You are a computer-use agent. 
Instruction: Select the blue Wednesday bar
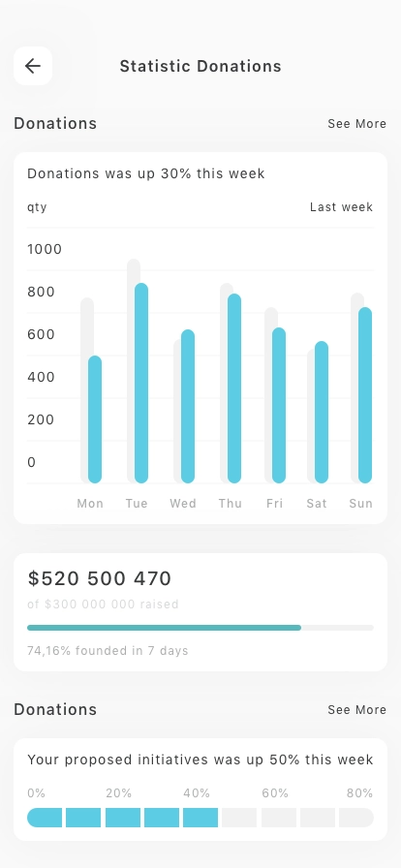(188, 406)
